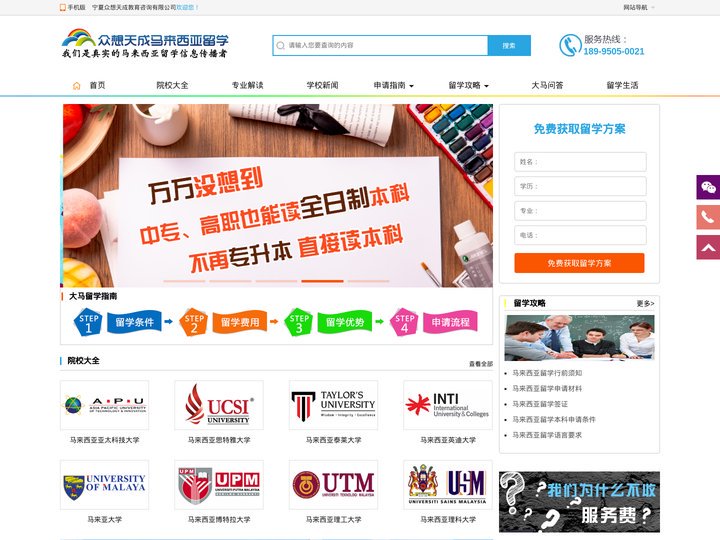Click 查看全部 link beside 院校大全

coord(481,364)
